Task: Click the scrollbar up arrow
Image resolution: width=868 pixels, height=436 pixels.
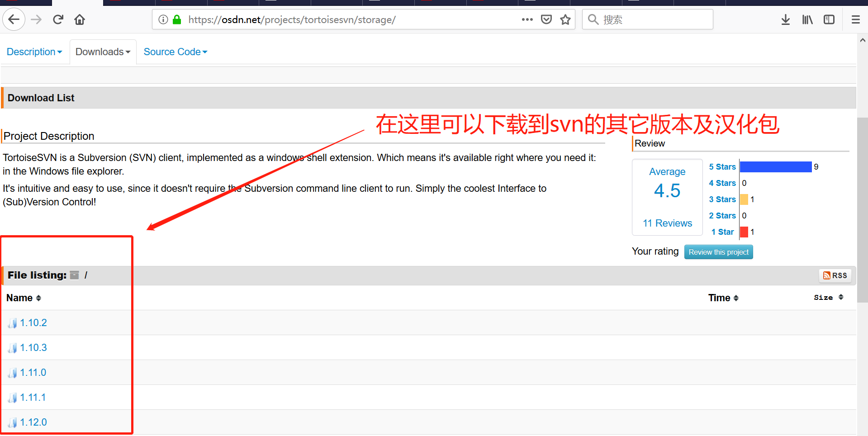Action: (863, 40)
